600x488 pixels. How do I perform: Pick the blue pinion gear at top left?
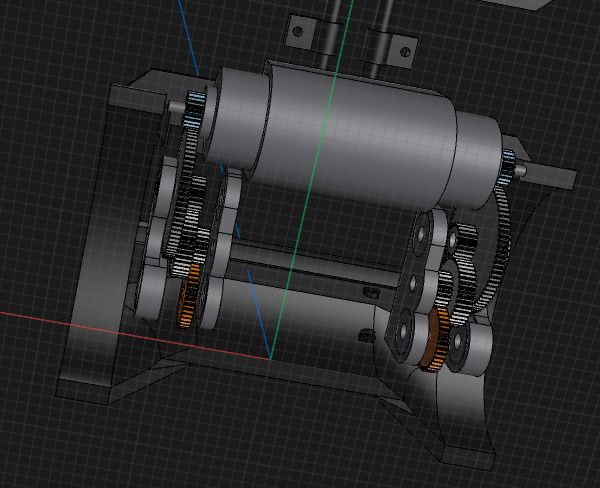click(x=195, y=107)
